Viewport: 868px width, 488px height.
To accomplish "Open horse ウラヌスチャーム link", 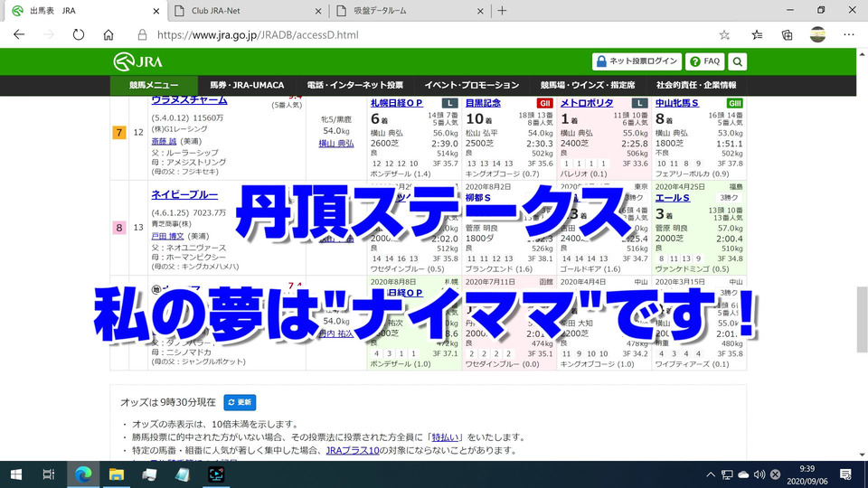I will [x=189, y=100].
